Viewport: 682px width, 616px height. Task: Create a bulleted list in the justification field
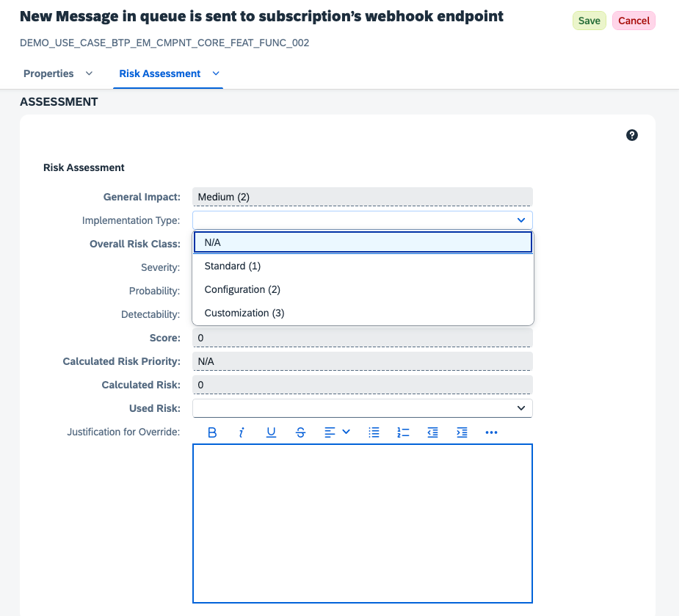pyautogui.click(x=374, y=432)
